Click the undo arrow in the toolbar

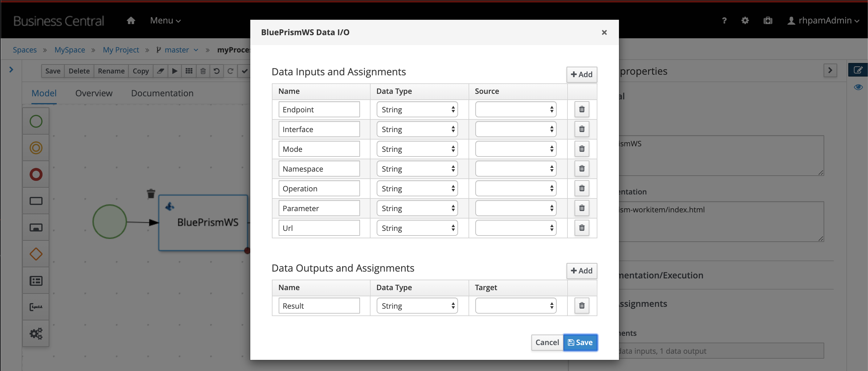[217, 71]
